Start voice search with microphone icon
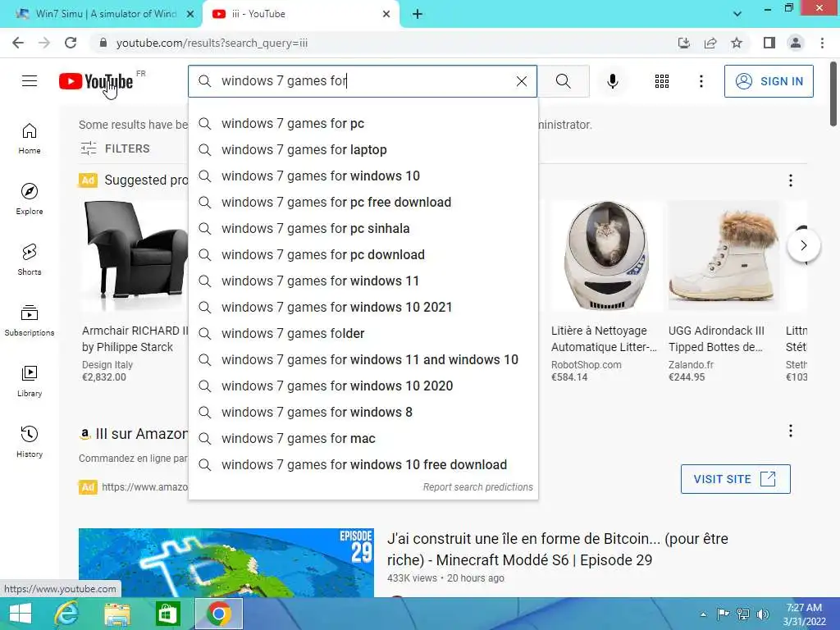The height and width of the screenshot is (630, 840). click(x=613, y=81)
